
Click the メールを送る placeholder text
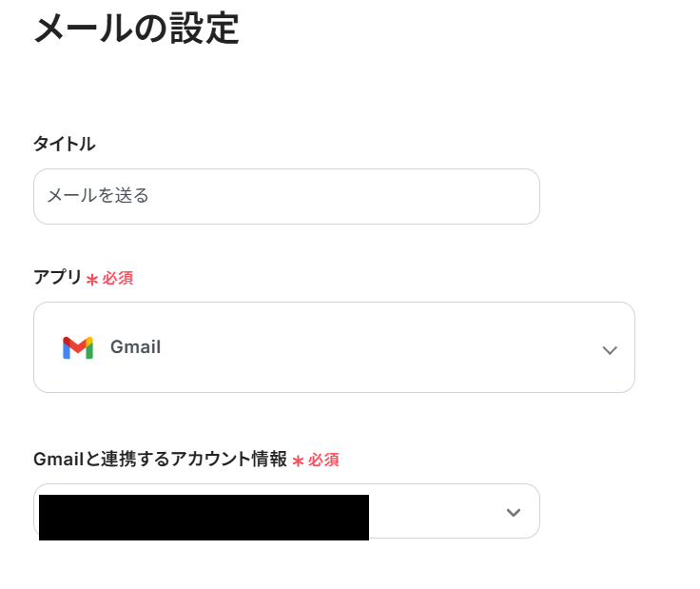[98, 196]
